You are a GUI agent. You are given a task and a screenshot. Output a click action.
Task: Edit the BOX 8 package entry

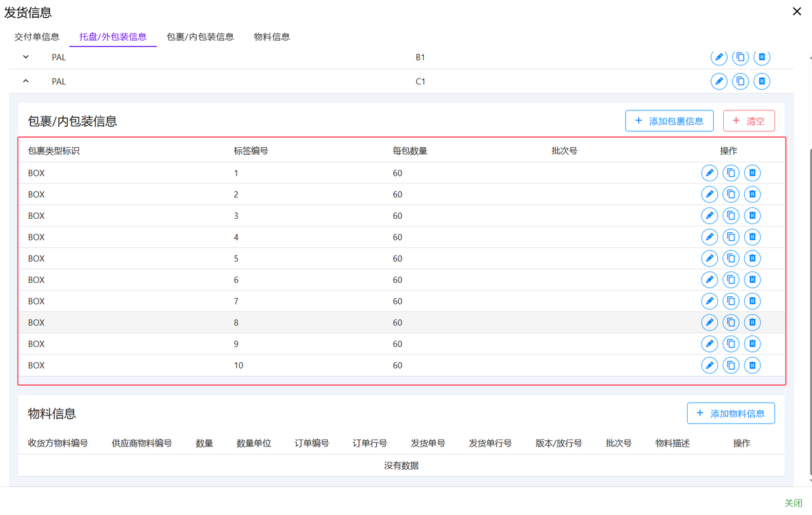[x=709, y=323]
